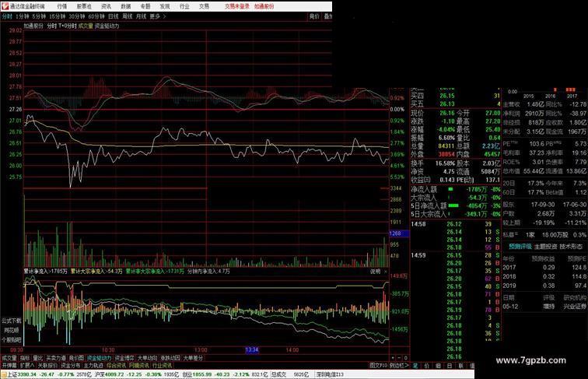
Task: Switch chart to 15分钟 period
Action: point(58,16)
